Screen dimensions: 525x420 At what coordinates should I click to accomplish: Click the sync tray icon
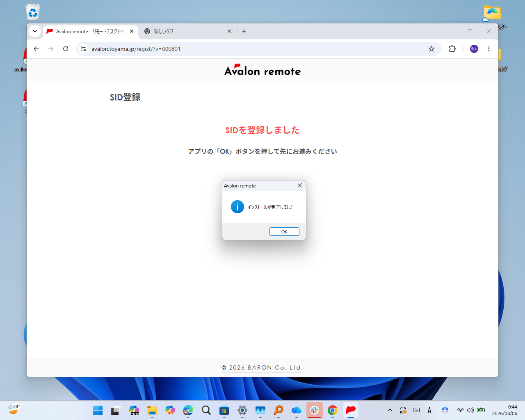point(403,410)
